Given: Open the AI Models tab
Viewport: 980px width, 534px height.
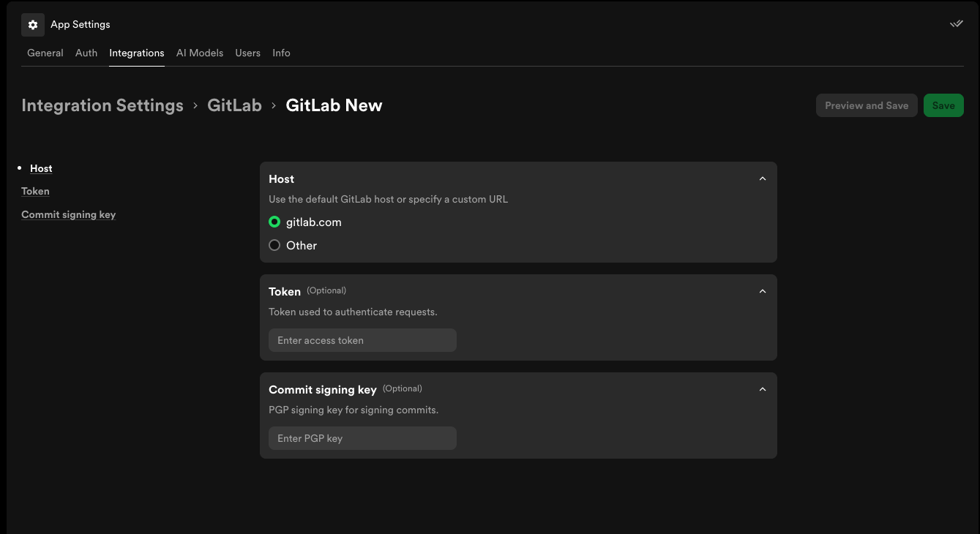Looking at the screenshot, I should point(200,53).
